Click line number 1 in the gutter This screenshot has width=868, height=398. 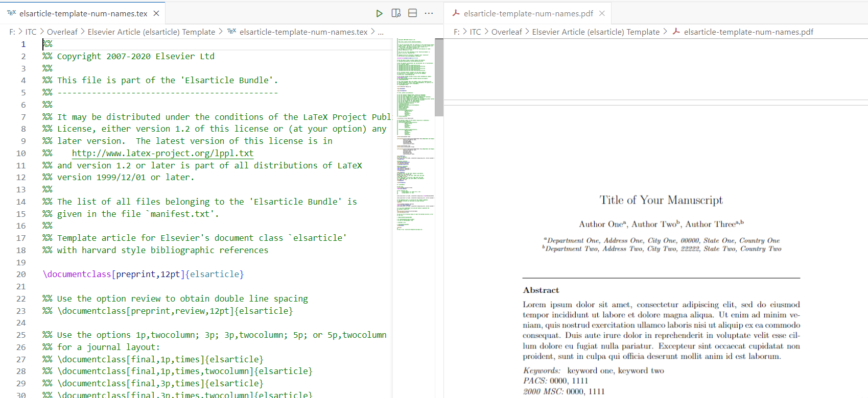tap(23, 44)
